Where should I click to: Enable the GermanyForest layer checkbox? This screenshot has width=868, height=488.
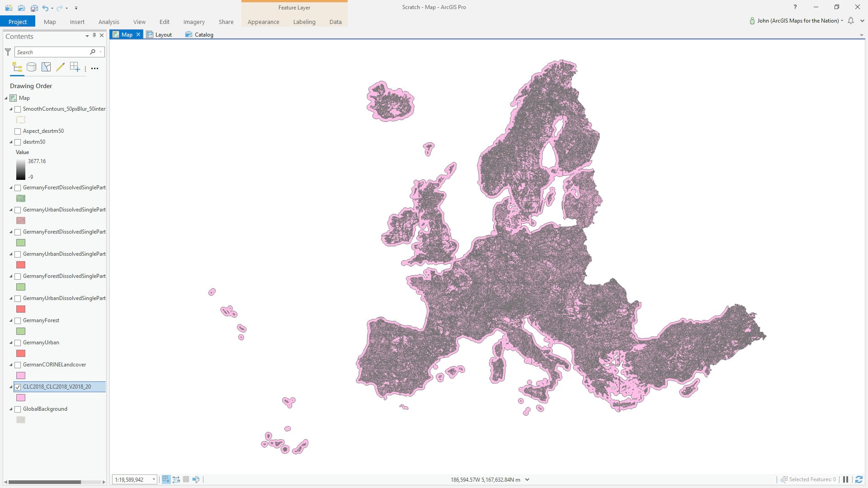18,321
